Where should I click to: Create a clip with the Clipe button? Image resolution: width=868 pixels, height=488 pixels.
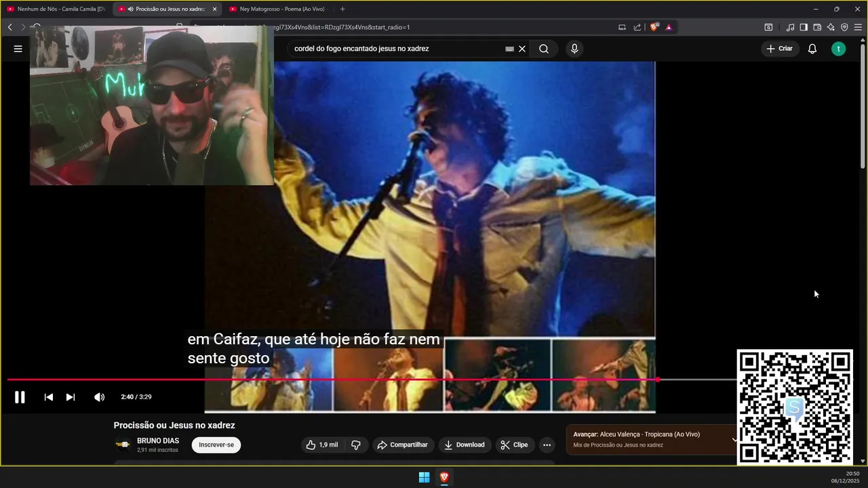click(x=514, y=445)
